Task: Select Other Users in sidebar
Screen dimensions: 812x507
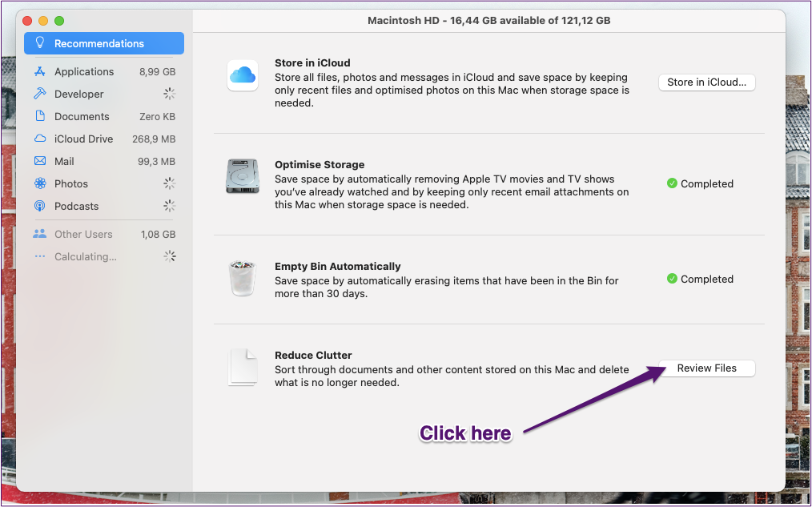Action: tap(103, 234)
